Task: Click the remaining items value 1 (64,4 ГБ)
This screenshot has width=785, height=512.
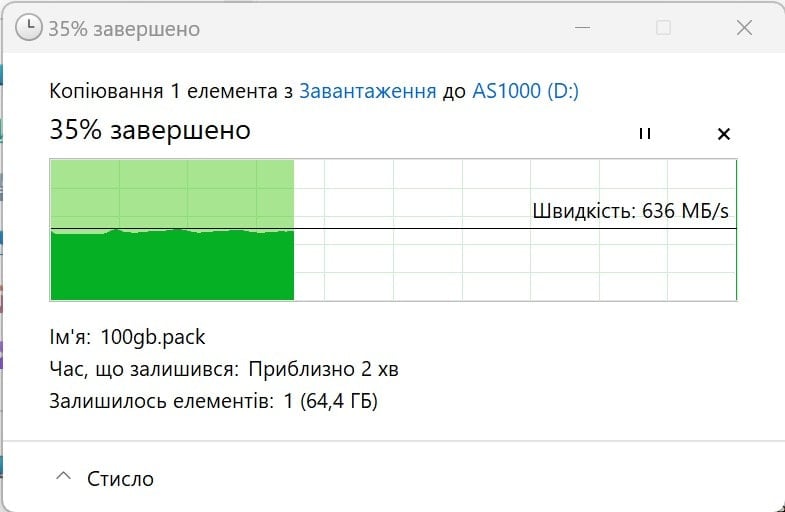Action: [330, 401]
